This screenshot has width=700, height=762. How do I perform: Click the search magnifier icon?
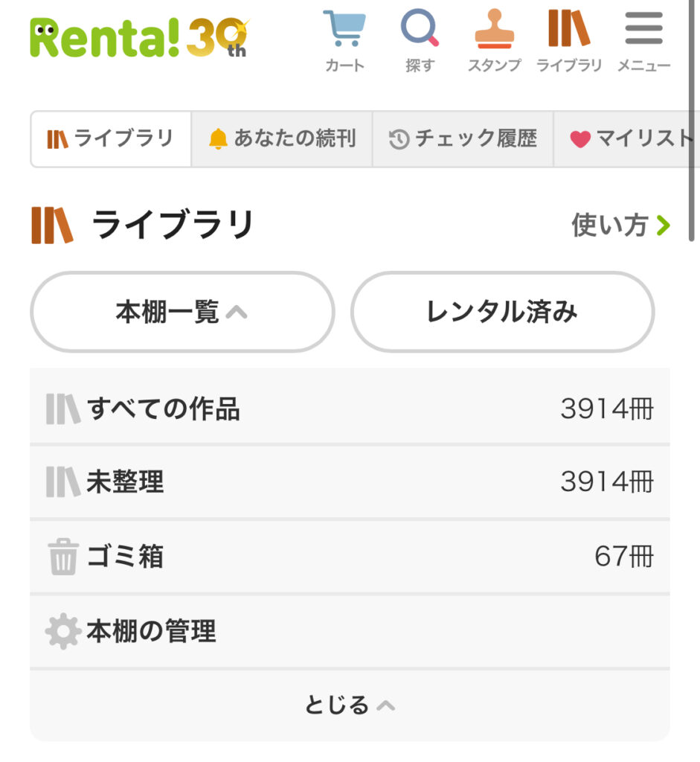[420, 30]
